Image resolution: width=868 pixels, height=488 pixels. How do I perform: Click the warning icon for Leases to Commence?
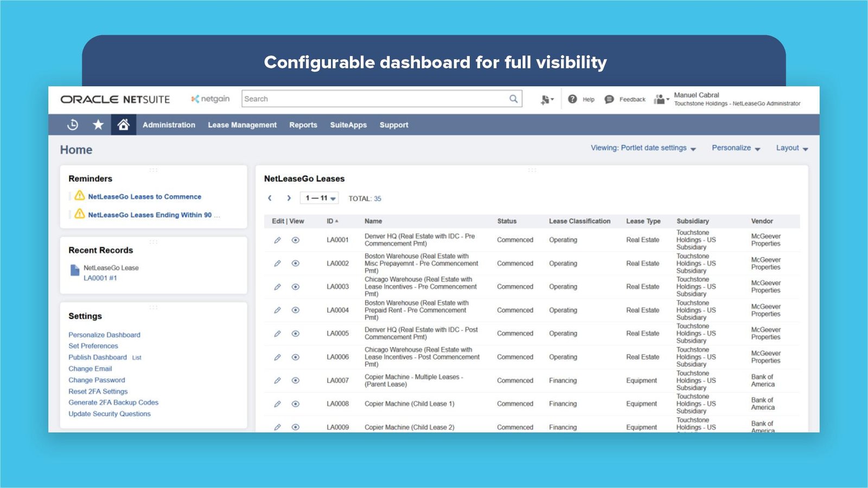80,196
